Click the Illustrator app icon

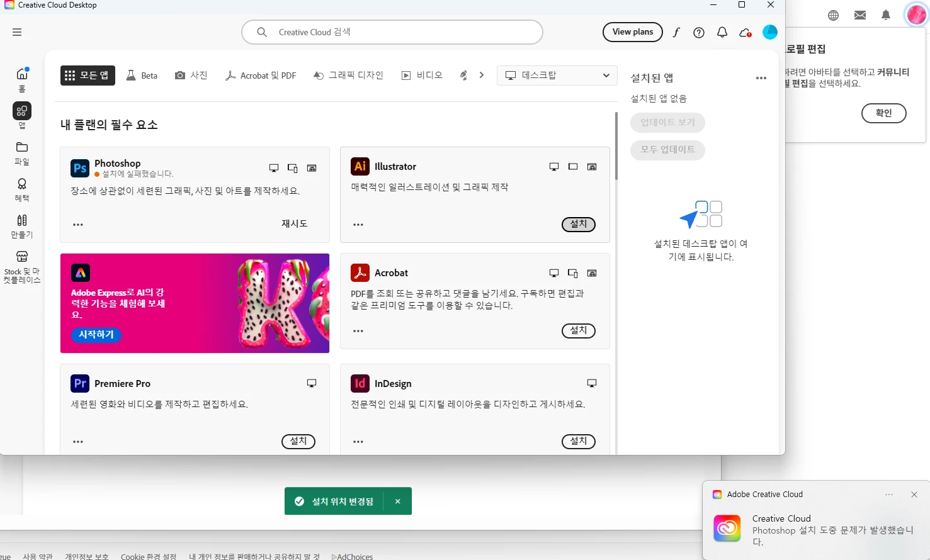(x=360, y=167)
